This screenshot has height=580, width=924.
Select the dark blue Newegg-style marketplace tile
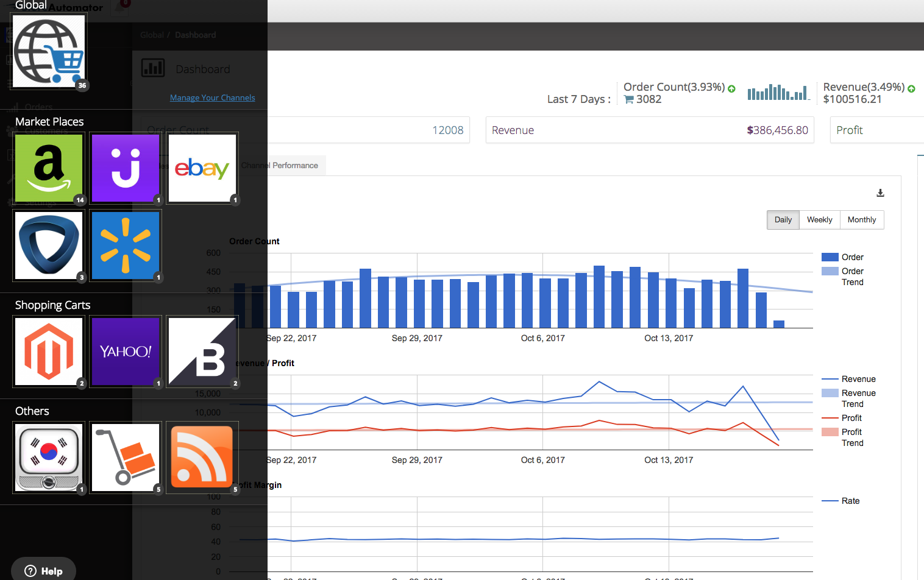pos(49,246)
